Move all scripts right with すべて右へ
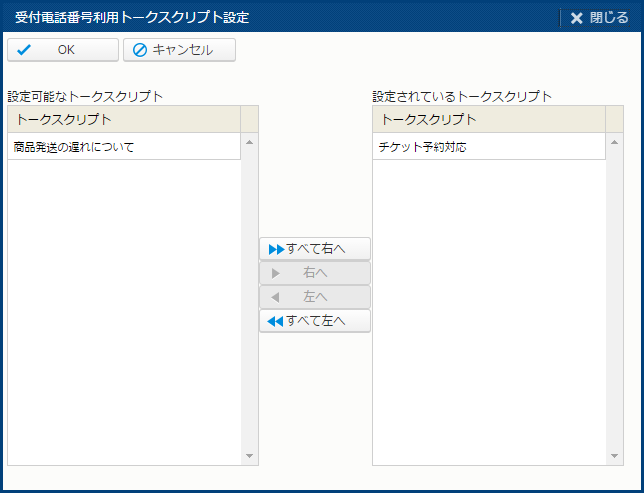The height and width of the screenshot is (493, 644). pyautogui.click(x=315, y=249)
